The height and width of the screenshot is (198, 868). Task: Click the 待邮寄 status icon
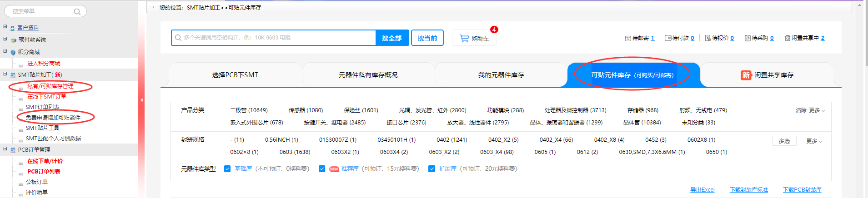(x=628, y=38)
